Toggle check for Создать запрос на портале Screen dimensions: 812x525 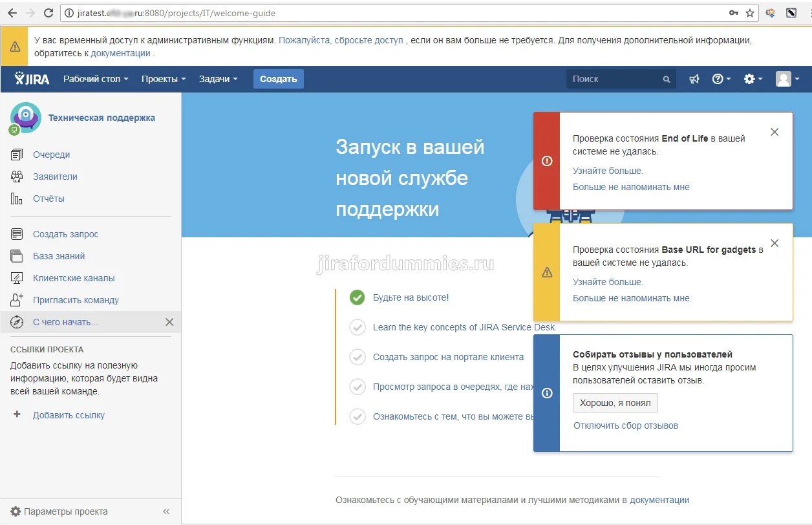pos(358,357)
